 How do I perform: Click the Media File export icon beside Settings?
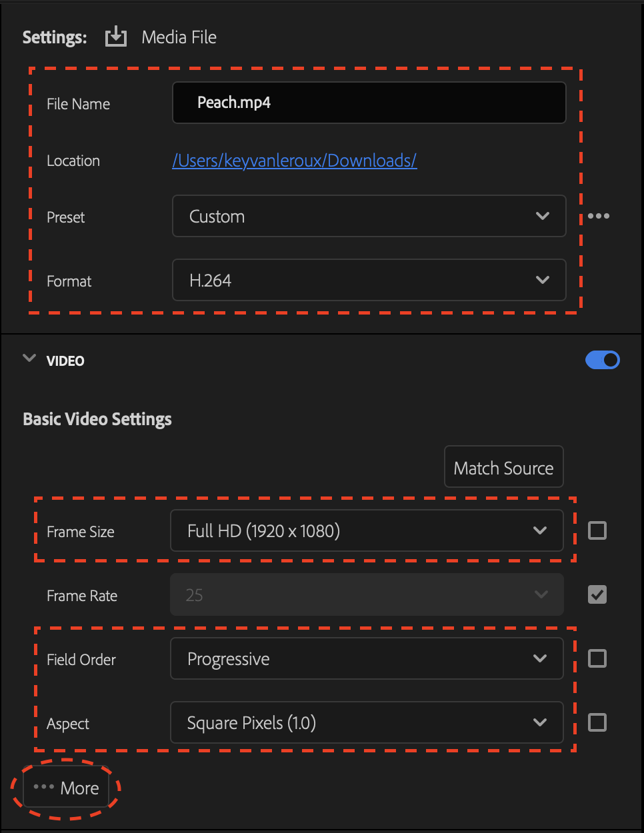click(115, 37)
